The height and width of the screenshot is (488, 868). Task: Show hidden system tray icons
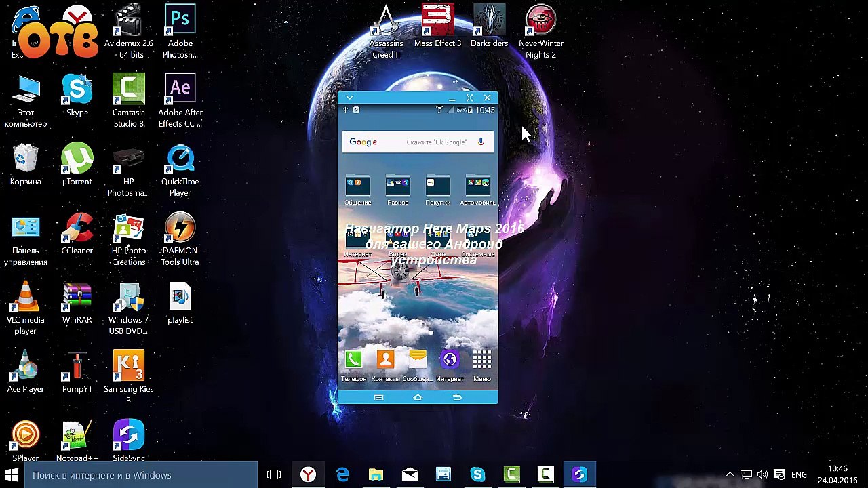tap(730, 475)
